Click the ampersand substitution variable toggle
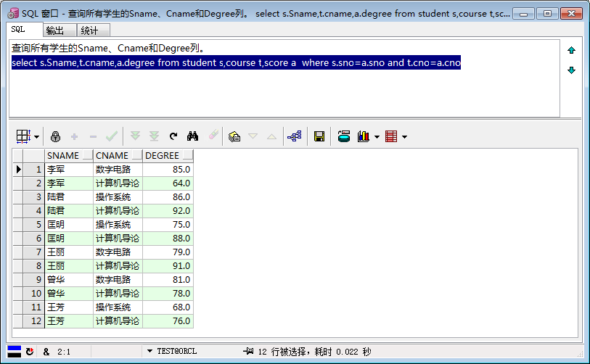The width and height of the screenshot is (590, 364). click(46, 352)
